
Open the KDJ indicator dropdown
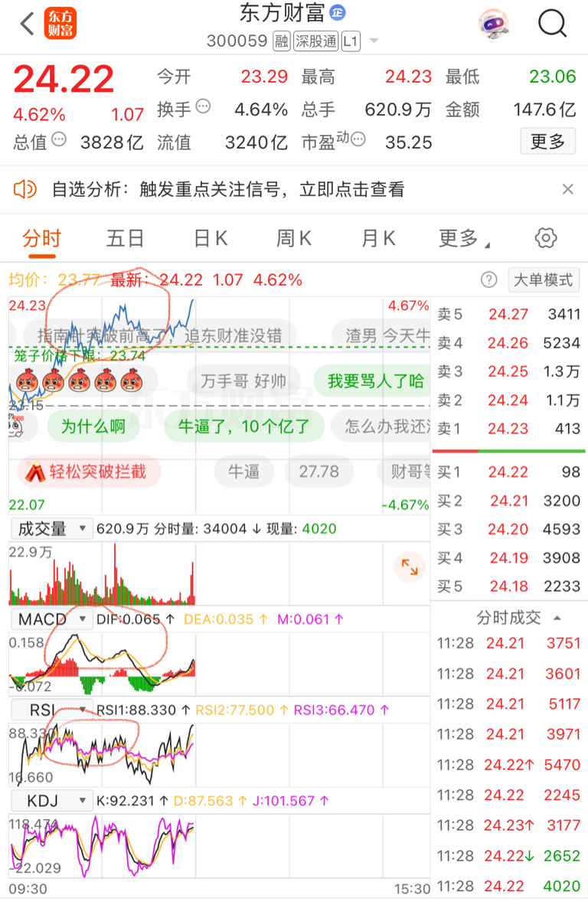pyautogui.click(x=52, y=802)
